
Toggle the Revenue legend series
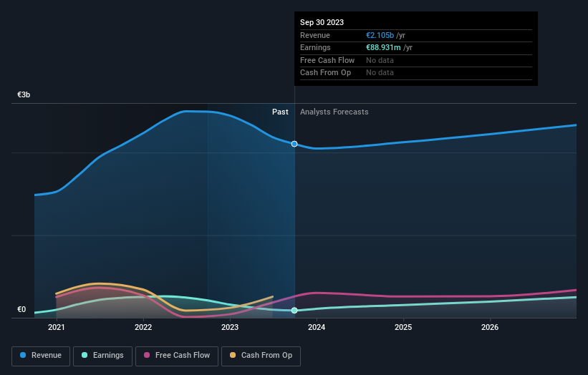(41, 356)
